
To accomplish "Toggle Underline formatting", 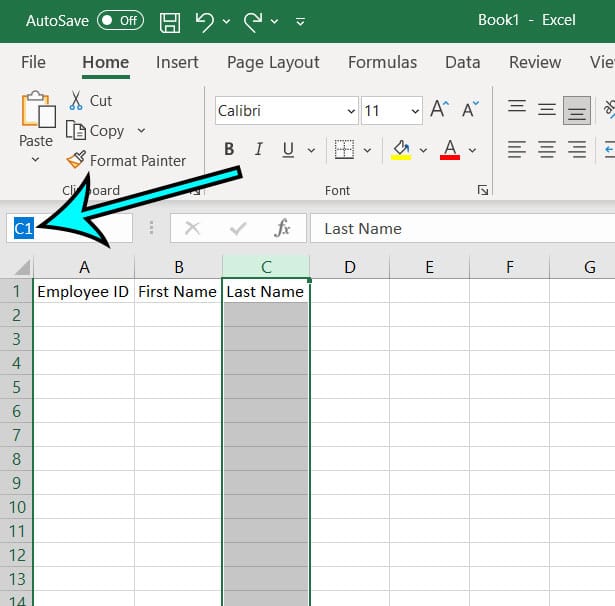I will [288, 149].
